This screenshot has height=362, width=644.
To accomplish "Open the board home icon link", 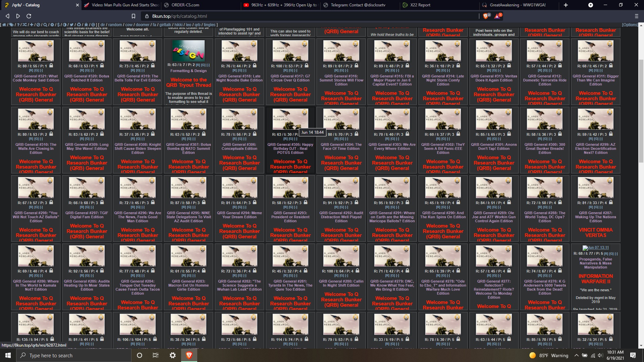I will click(x=4, y=25).
